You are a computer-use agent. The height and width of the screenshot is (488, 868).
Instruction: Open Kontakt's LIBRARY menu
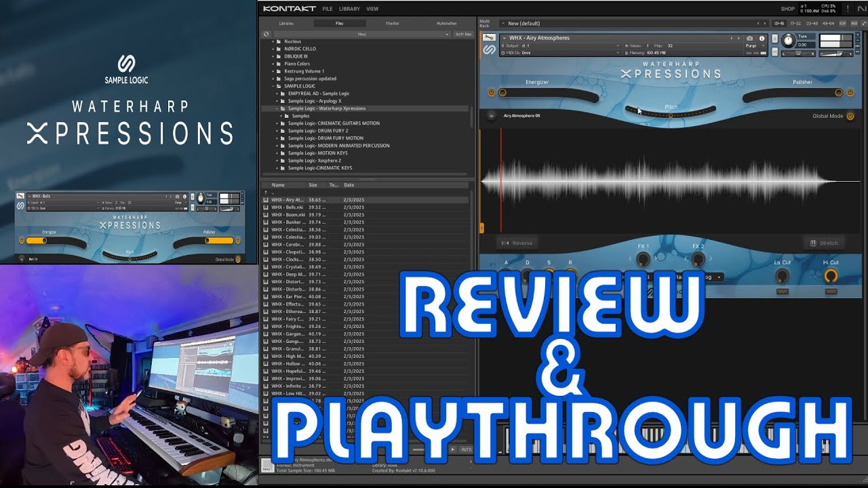(x=349, y=9)
